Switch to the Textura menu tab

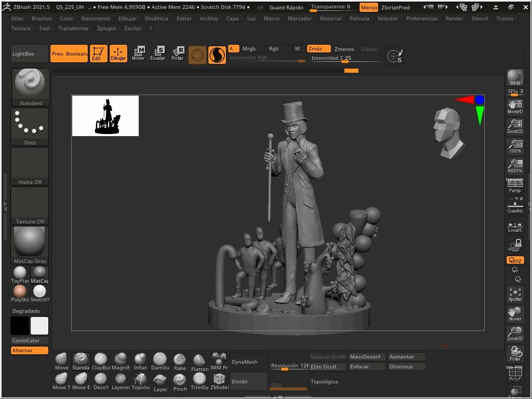coord(21,28)
